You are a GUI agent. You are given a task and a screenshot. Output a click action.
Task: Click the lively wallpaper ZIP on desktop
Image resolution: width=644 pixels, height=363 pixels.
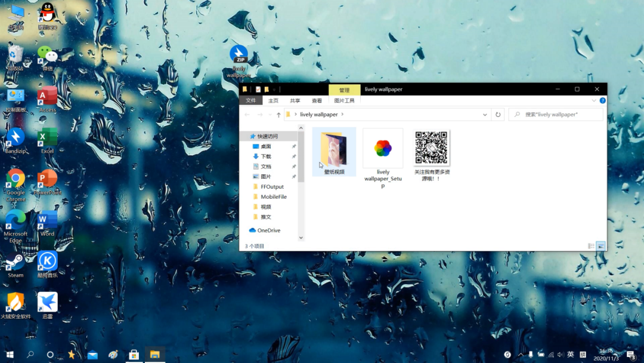pos(239,61)
